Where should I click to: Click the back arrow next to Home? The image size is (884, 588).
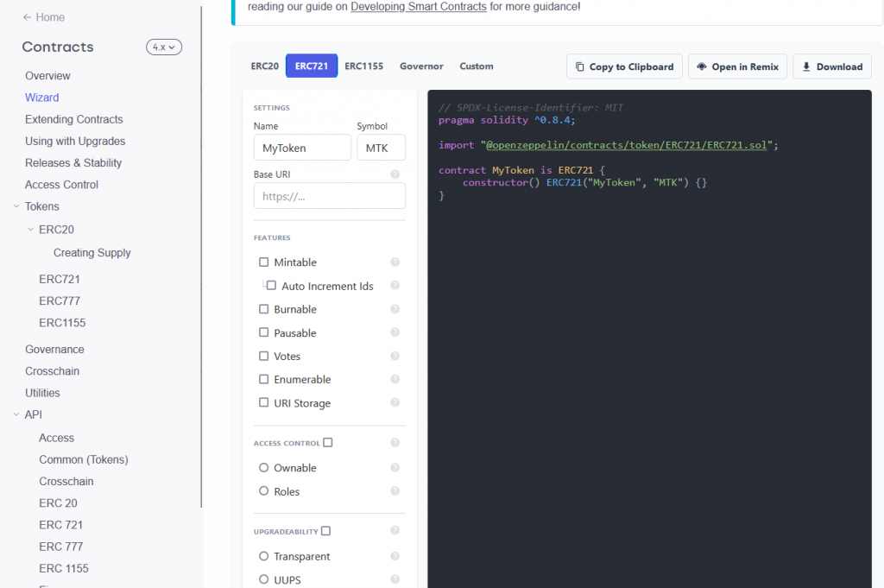click(x=27, y=17)
